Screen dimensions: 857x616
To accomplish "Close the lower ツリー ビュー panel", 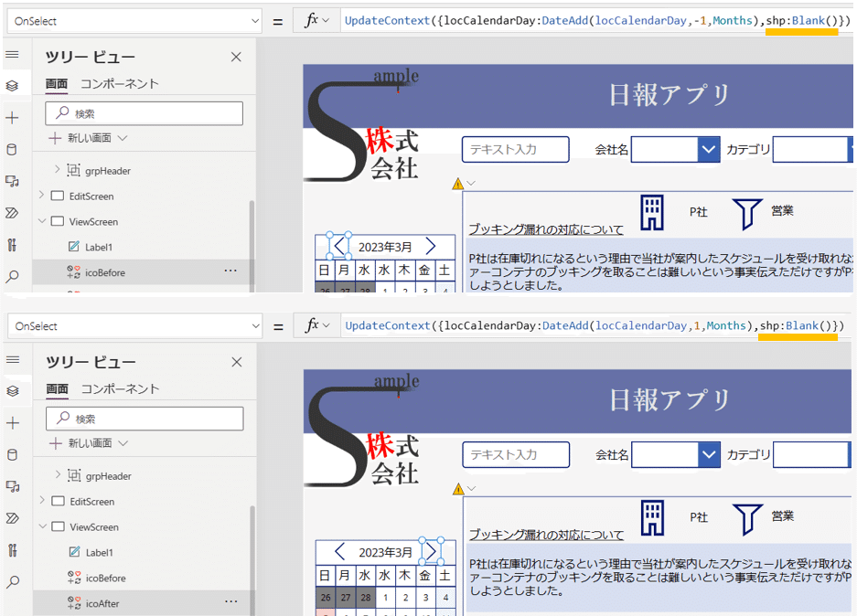I will 237,362.
